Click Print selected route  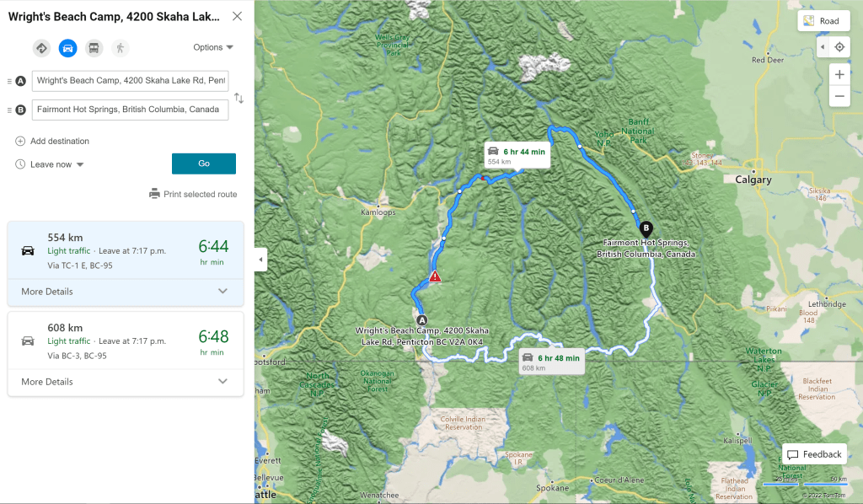tap(193, 194)
